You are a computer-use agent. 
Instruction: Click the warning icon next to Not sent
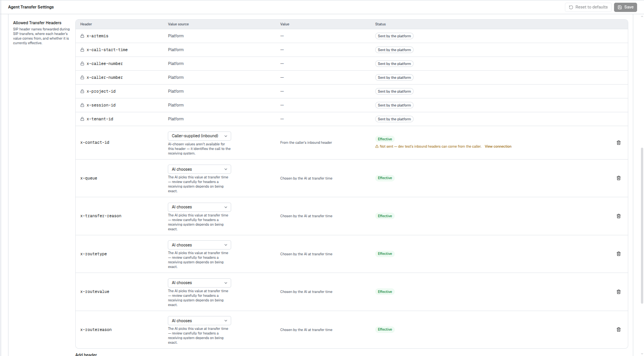pyautogui.click(x=377, y=146)
